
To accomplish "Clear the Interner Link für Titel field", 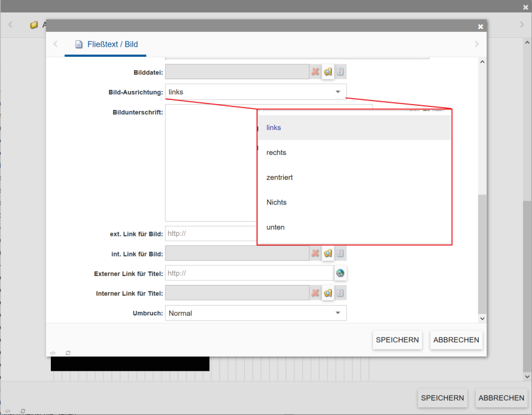I will (316, 293).
